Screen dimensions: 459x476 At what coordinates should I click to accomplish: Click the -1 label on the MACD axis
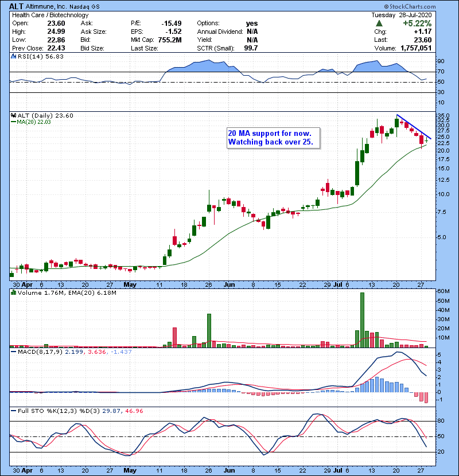439,400
